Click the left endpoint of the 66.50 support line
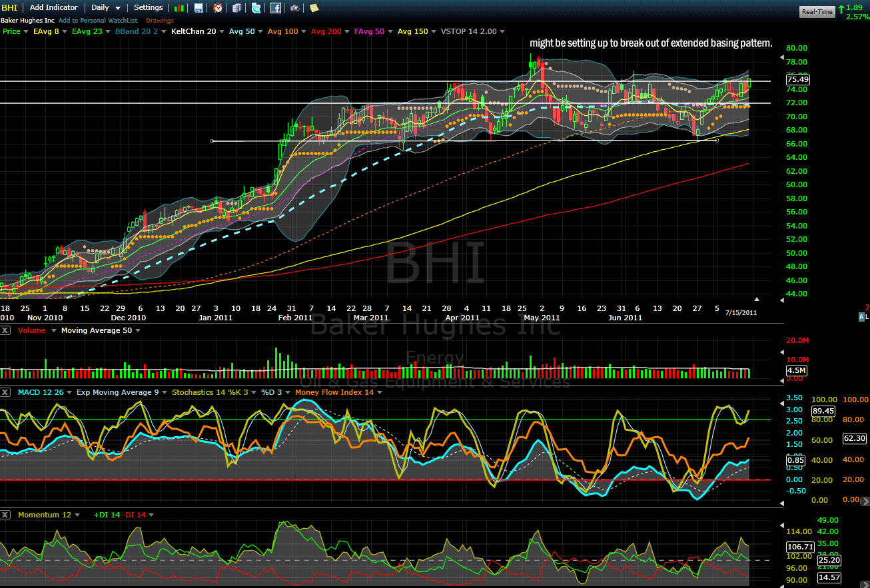The image size is (870, 588). point(212,141)
